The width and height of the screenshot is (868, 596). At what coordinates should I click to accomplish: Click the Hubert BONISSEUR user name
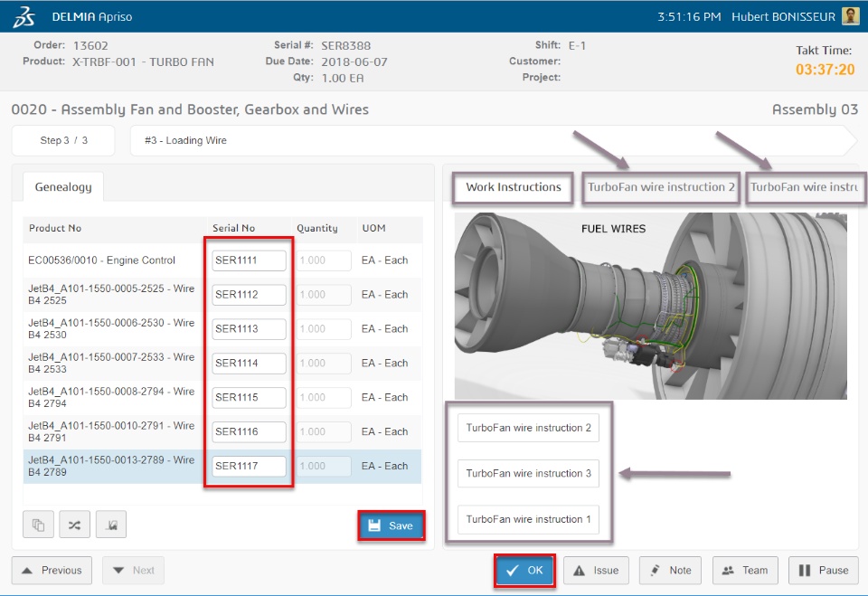pyautogui.click(x=783, y=16)
